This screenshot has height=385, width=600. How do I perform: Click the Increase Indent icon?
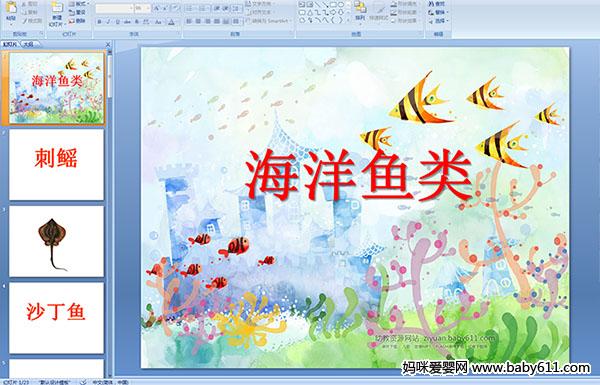226,8
